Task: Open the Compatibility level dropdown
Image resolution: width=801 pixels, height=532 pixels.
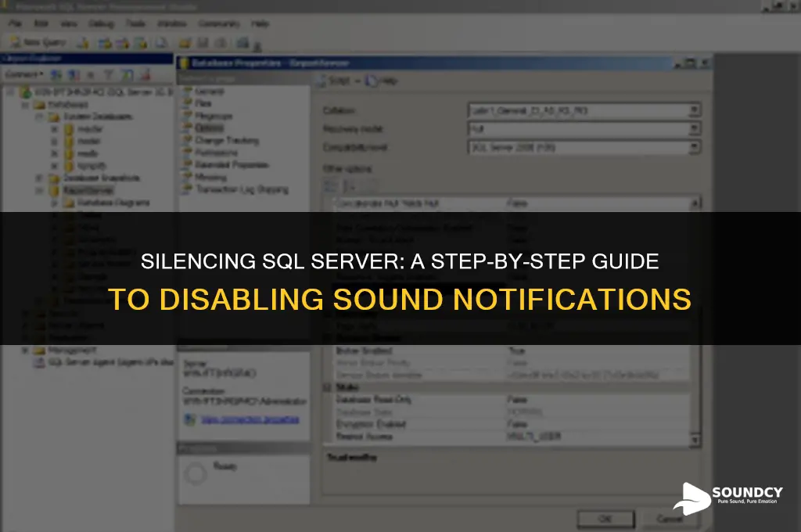Action: point(694,147)
